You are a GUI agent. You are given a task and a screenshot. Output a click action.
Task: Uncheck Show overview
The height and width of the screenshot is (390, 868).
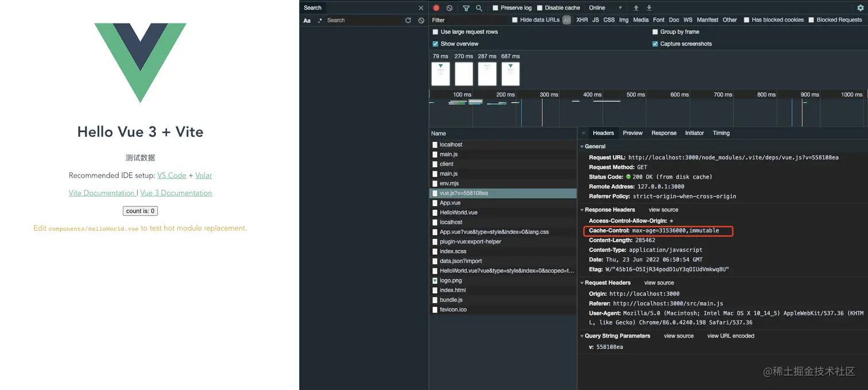tap(436, 44)
